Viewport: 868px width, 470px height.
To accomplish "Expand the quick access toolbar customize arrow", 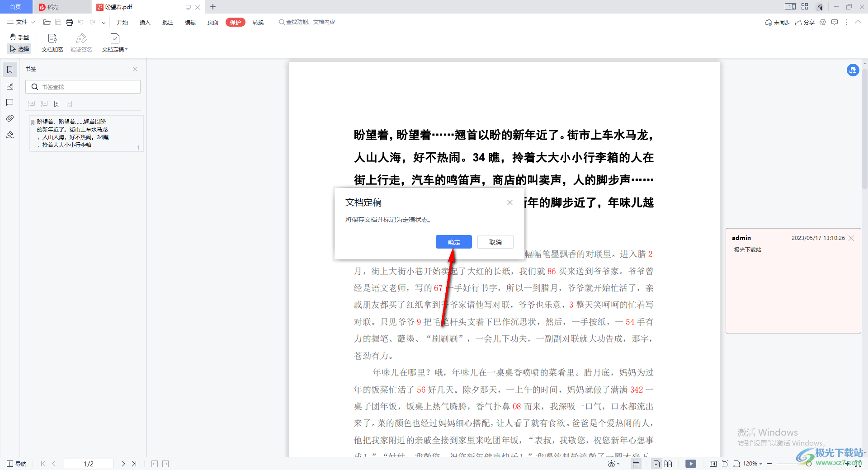I will tap(104, 22).
